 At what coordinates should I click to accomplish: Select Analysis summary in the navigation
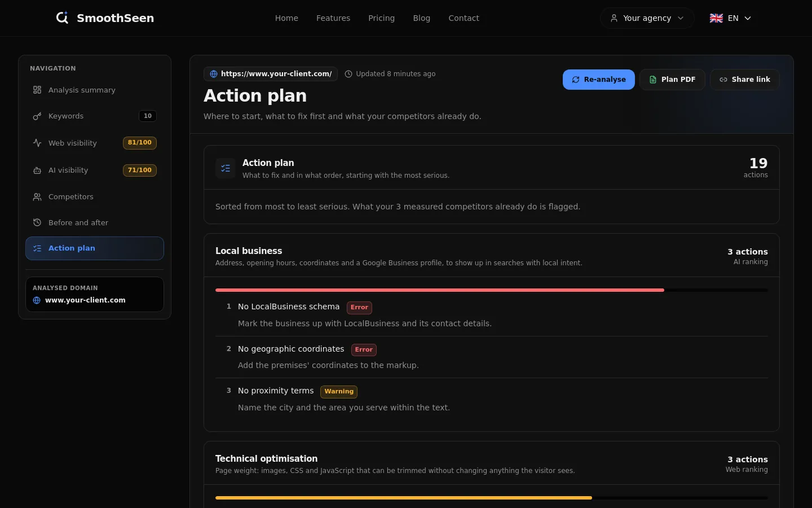(95, 90)
